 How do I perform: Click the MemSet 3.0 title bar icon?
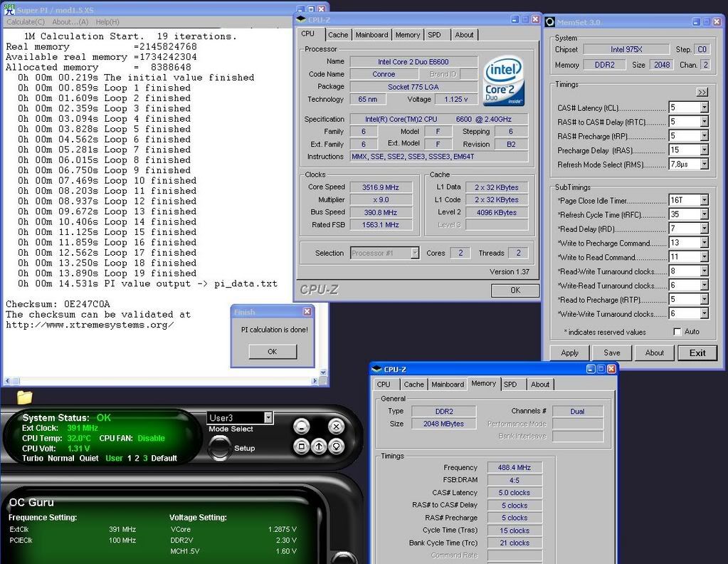point(549,22)
